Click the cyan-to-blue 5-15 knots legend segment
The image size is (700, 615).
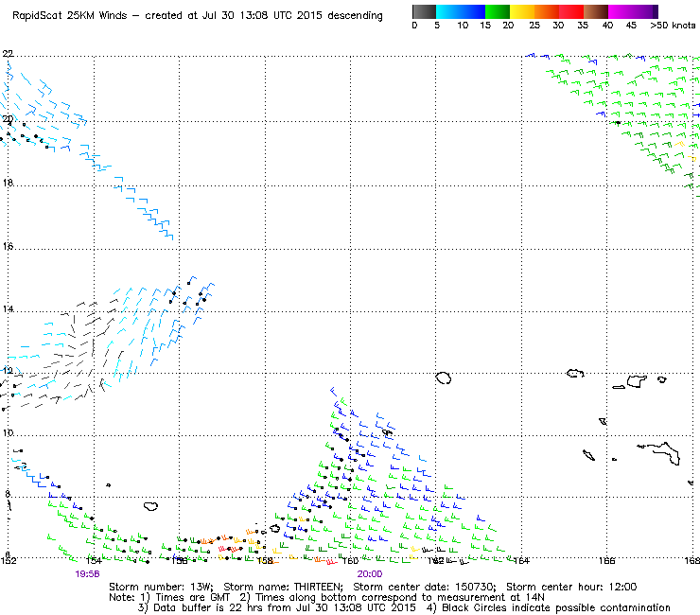coord(461,11)
